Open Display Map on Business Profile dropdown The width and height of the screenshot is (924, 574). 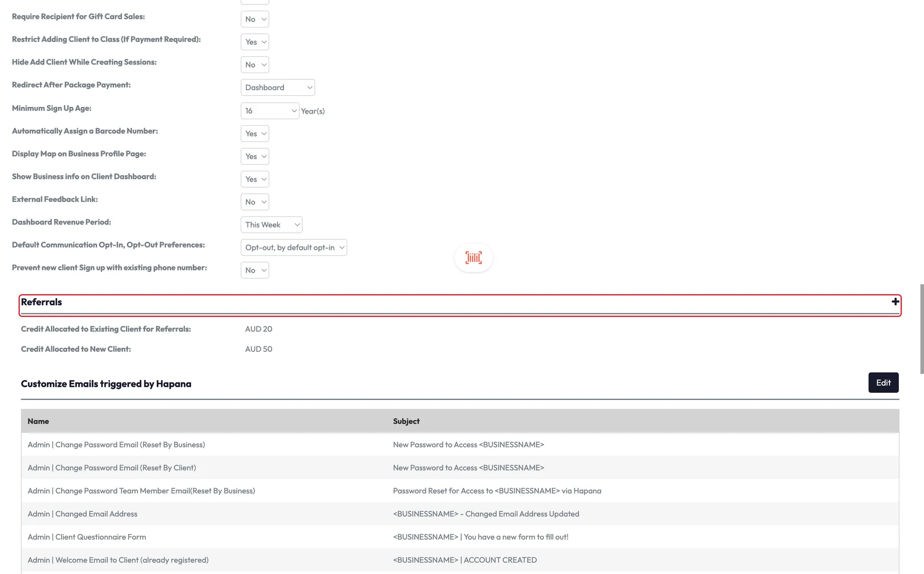255,156
